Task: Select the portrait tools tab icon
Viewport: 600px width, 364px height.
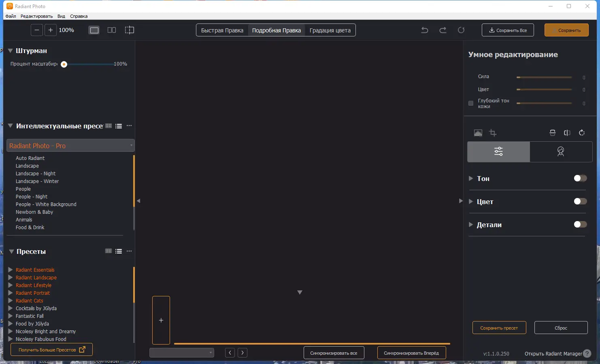Action: click(561, 151)
